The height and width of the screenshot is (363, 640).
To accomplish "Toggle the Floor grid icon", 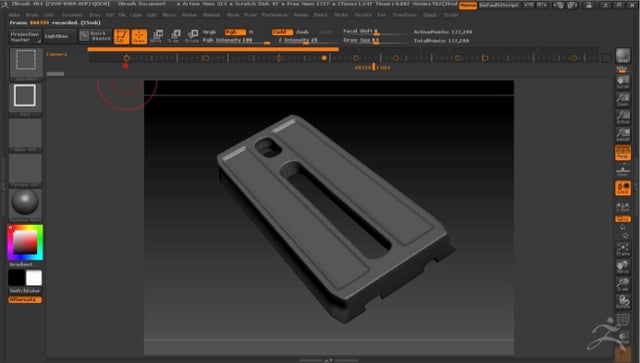I will point(623,171).
